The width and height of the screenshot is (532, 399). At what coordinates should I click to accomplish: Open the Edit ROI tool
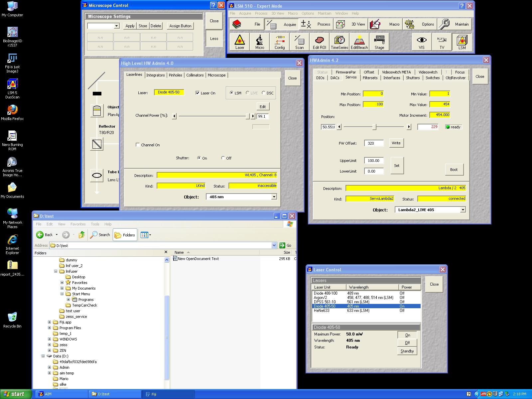click(x=320, y=42)
